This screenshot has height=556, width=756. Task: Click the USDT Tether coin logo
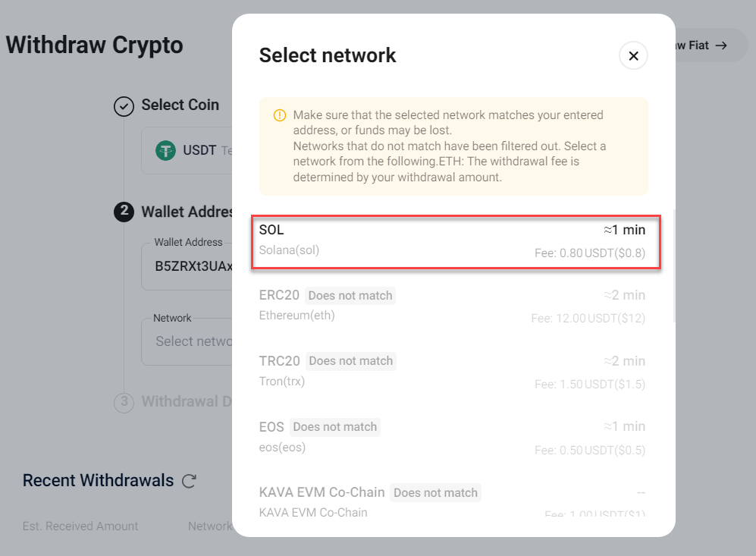click(x=165, y=150)
